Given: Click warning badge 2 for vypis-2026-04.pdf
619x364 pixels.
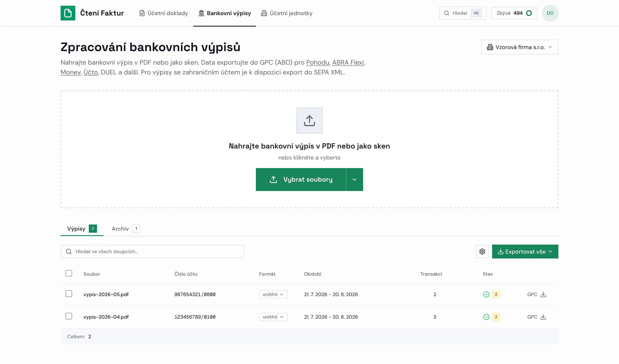Looking at the screenshot, I should coord(496,317).
